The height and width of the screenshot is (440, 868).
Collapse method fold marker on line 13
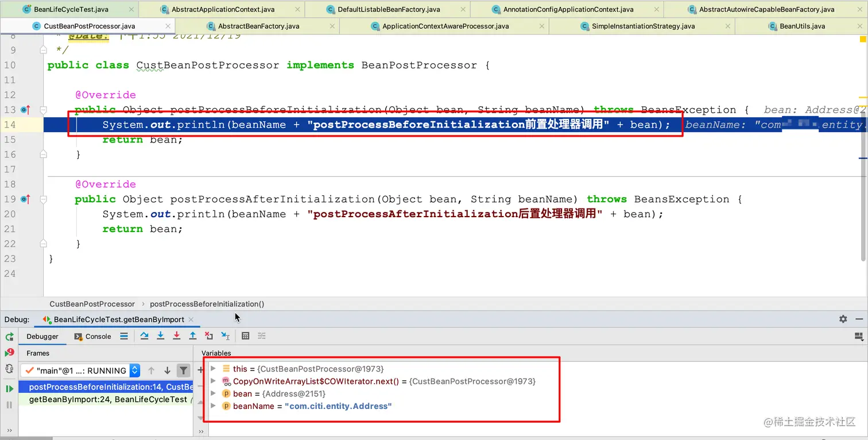[43, 109]
